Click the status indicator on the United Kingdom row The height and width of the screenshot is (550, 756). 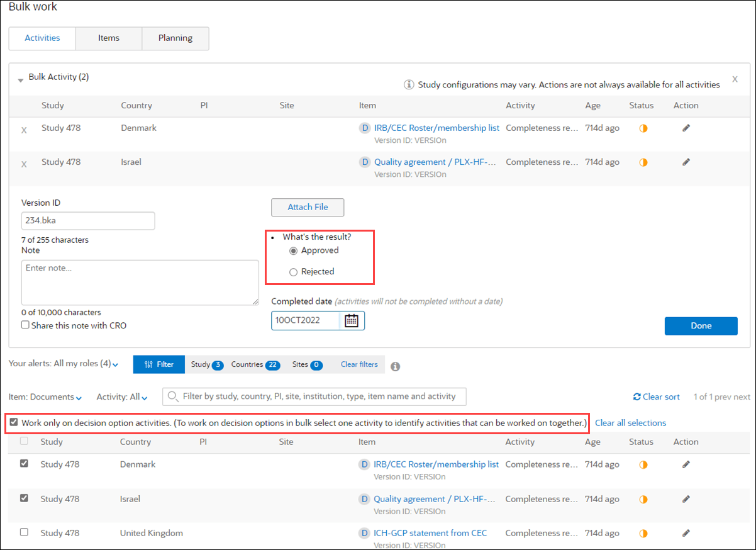pos(642,533)
